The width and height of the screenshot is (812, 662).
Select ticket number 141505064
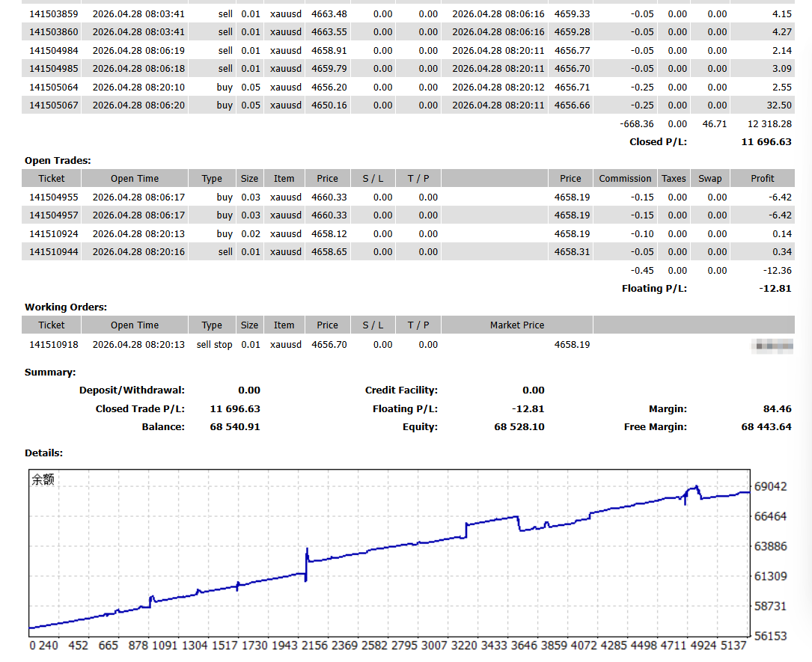pos(53,88)
